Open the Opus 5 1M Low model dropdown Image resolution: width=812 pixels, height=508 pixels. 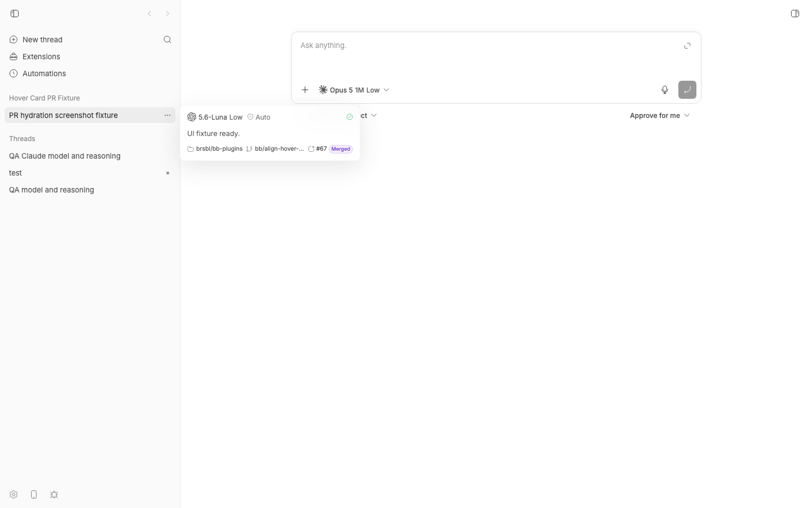[x=354, y=90]
